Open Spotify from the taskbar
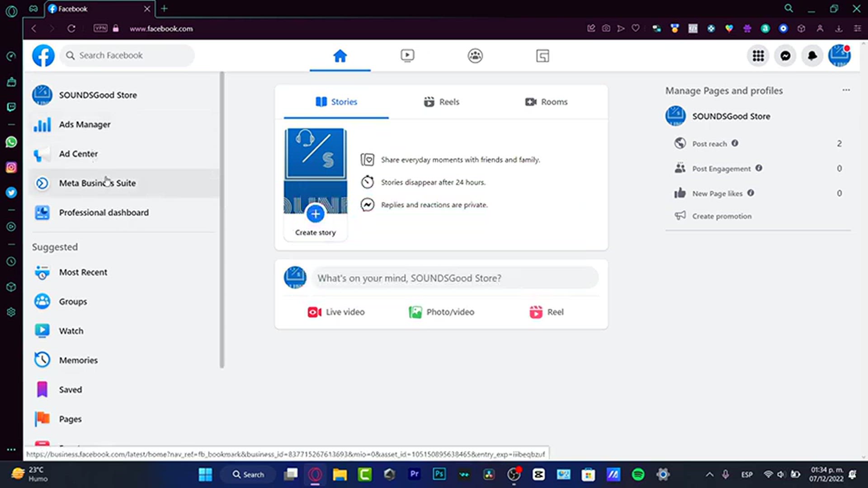868x488 pixels. click(638, 474)
